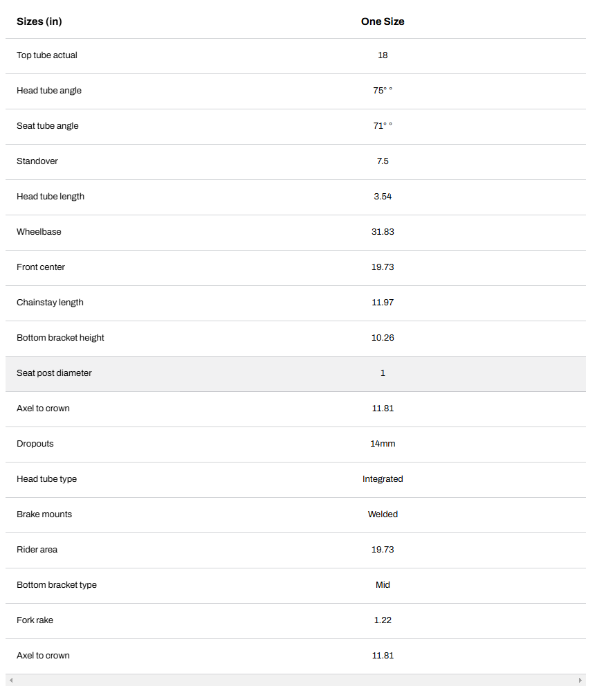604x700 pixels.
Task: Click the 71° seat tube angle value
Action: pos(383,126)
